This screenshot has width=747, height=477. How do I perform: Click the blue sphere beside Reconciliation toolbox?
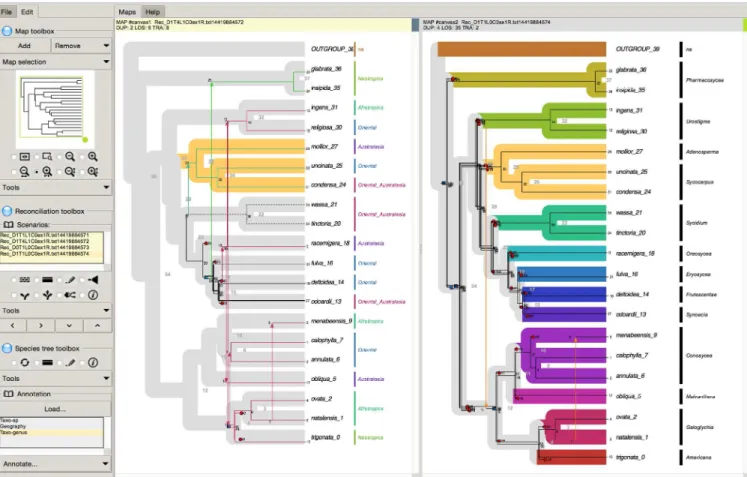point(7,211)
